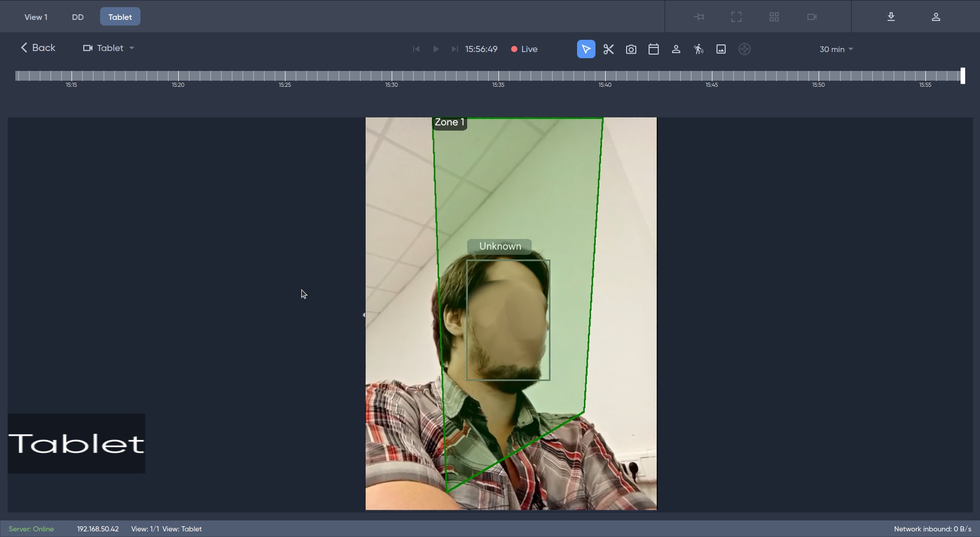The image size is (980, 537).
Task: Click the white timeline position handle
Action: [963, 76]
